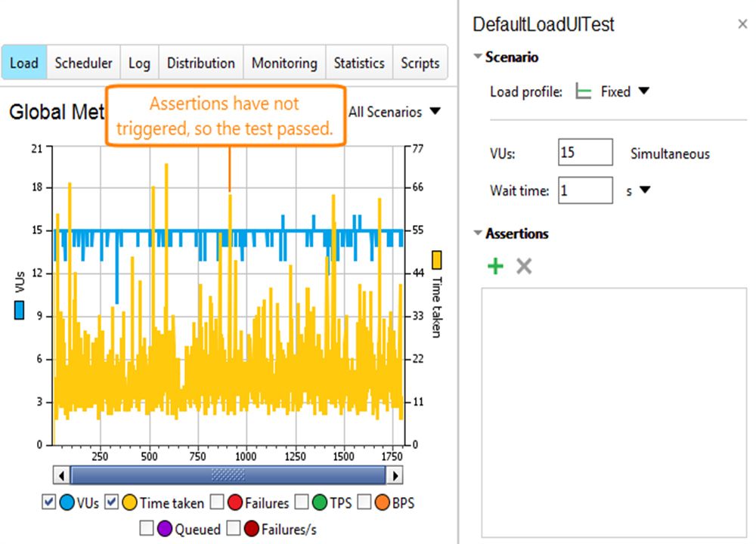Click the VUs input field
756x544 pixels.
(585, 153)
